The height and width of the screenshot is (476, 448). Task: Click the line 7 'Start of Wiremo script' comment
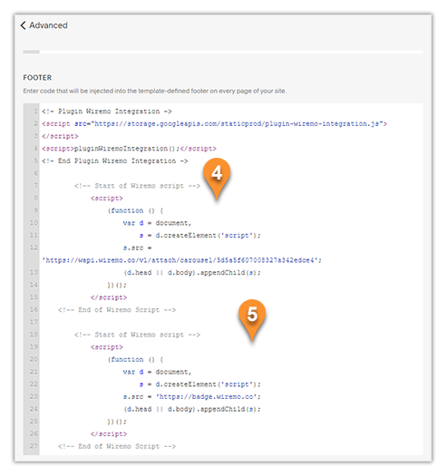coord(137,186)
